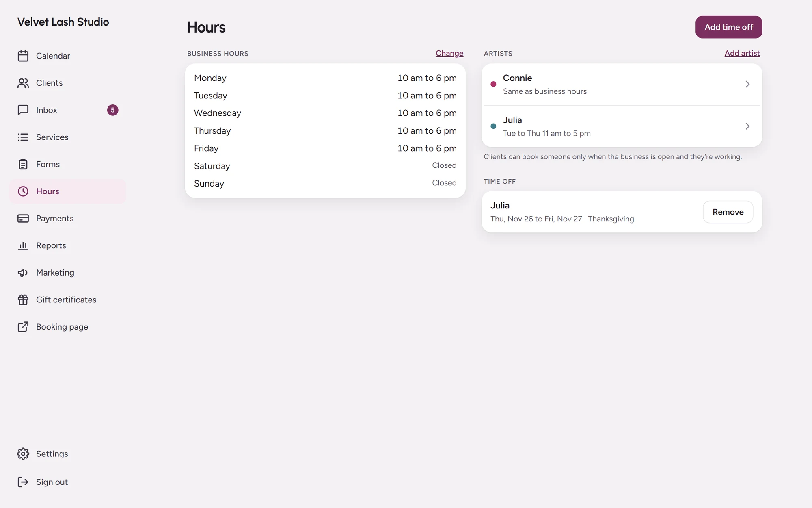Click the Velvet Lash Studio title
Screen dimensions: 812x508
[x=63, y=22]
